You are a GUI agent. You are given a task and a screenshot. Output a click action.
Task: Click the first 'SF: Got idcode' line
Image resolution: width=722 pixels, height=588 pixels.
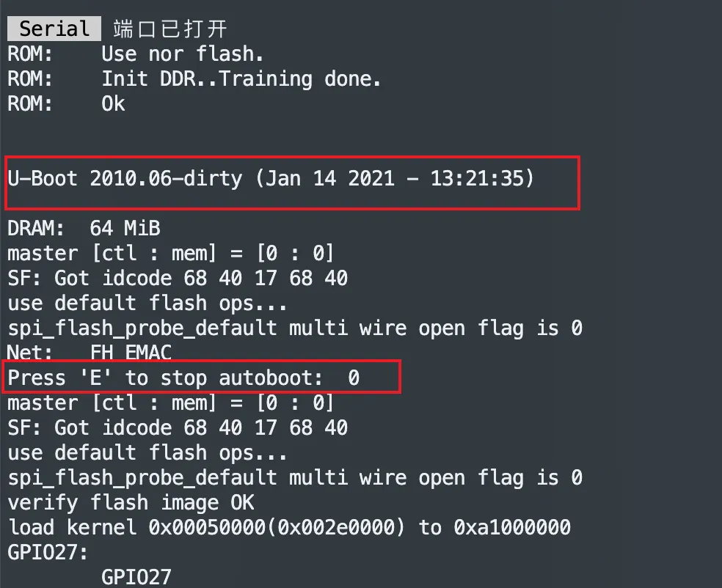pyautogui.click(x=178, y=278)
